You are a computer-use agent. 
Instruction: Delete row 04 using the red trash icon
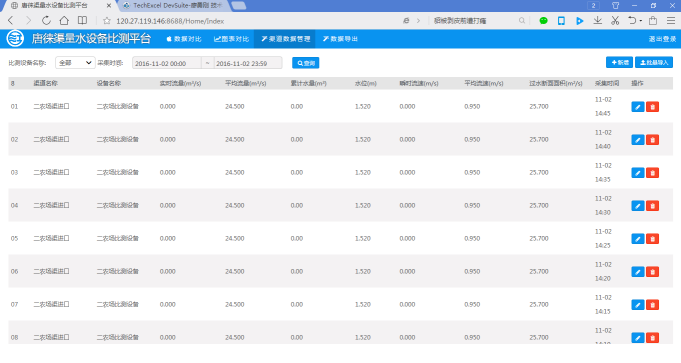coord(652,206)
